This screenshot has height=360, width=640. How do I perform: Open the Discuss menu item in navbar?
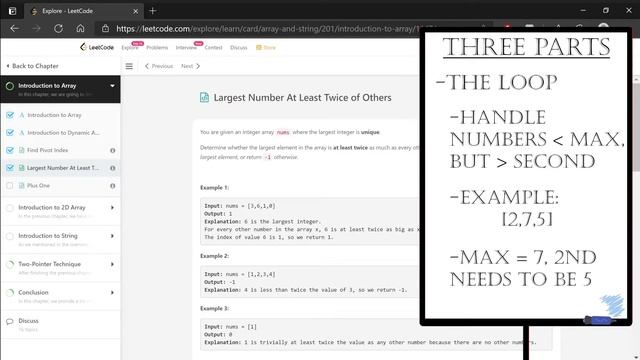239,48
